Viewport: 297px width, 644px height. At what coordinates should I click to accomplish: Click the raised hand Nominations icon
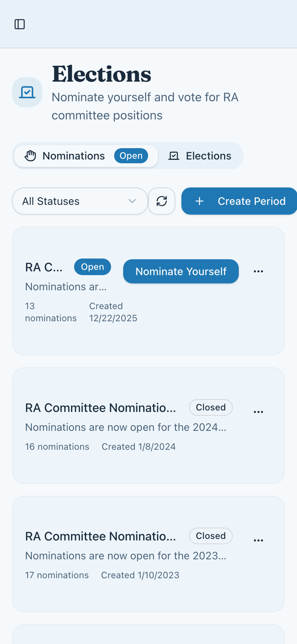30,156
